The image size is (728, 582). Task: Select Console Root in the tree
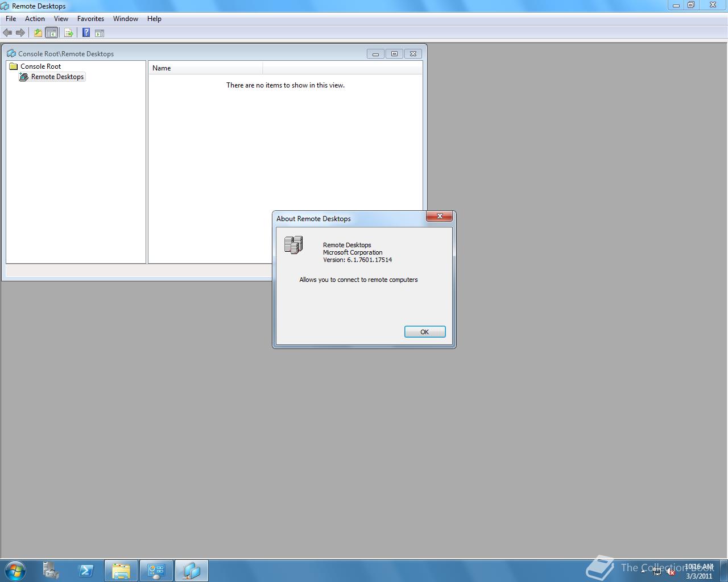pos(40,66)
